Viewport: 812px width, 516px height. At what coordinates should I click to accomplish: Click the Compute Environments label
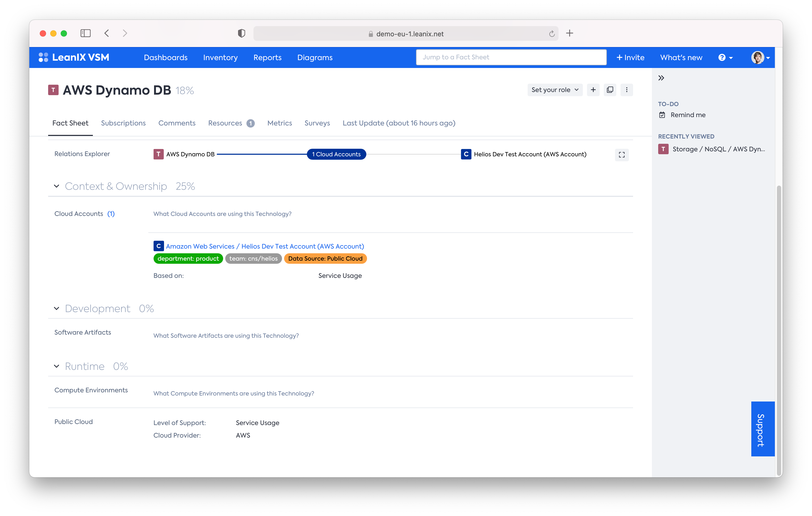91,390
